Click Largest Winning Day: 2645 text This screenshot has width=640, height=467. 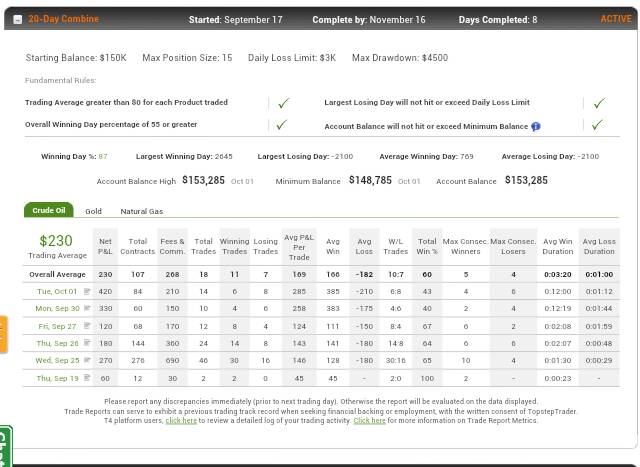tap(184, 156)
